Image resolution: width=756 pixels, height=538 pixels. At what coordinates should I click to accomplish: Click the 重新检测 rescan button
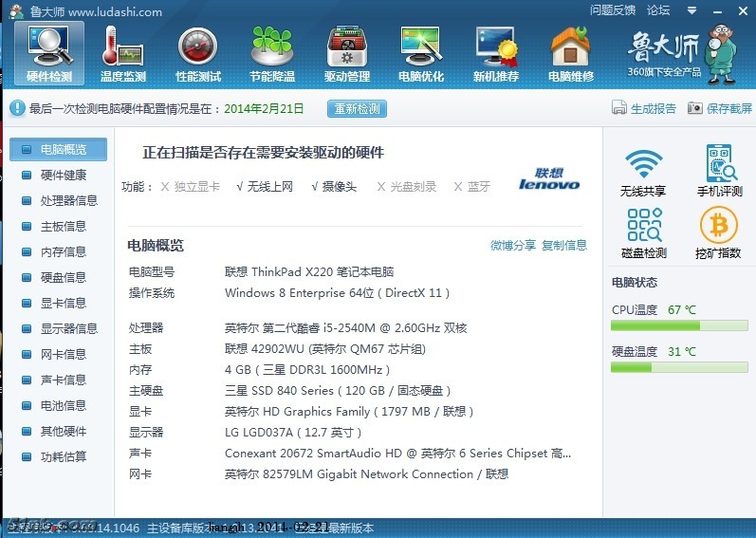(x=358, y=109)
